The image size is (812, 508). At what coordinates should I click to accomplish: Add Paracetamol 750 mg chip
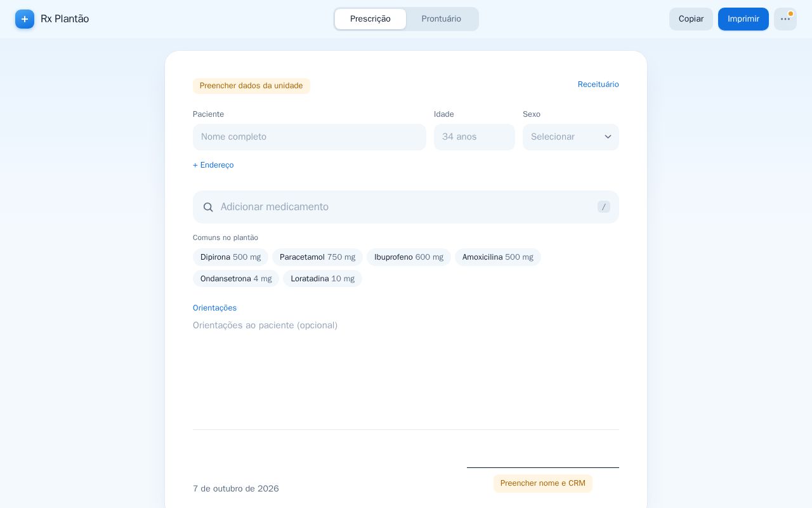click(317, 257)
